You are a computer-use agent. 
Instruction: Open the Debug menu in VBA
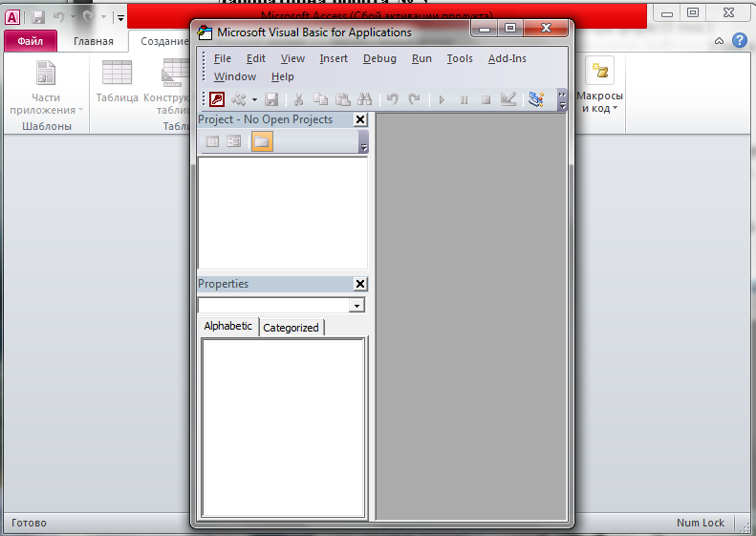[380, 58]
